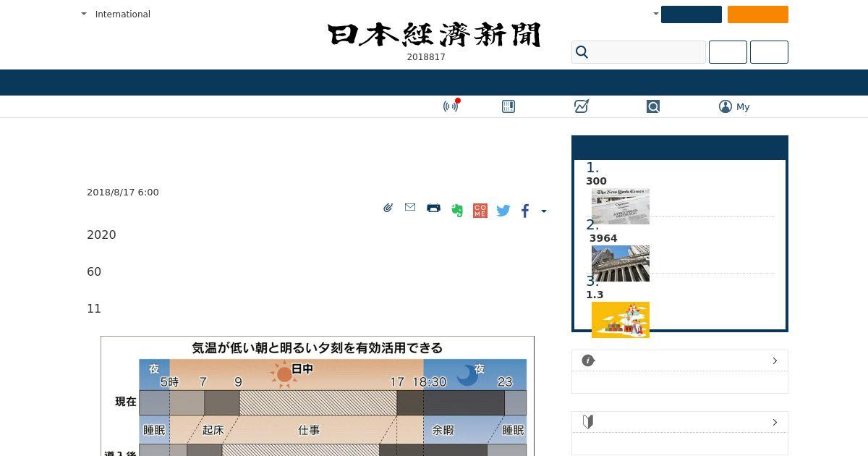Viewport: 868px width, 456px height.
Task: Click the second outlined button beside search
Action: point(769,52)
